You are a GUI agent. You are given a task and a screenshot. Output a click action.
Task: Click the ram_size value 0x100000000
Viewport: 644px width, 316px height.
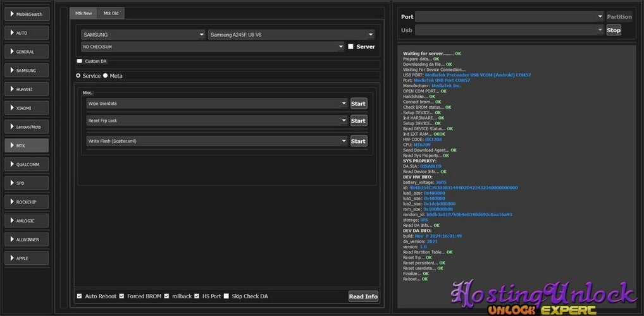click(x=438, y=209)
